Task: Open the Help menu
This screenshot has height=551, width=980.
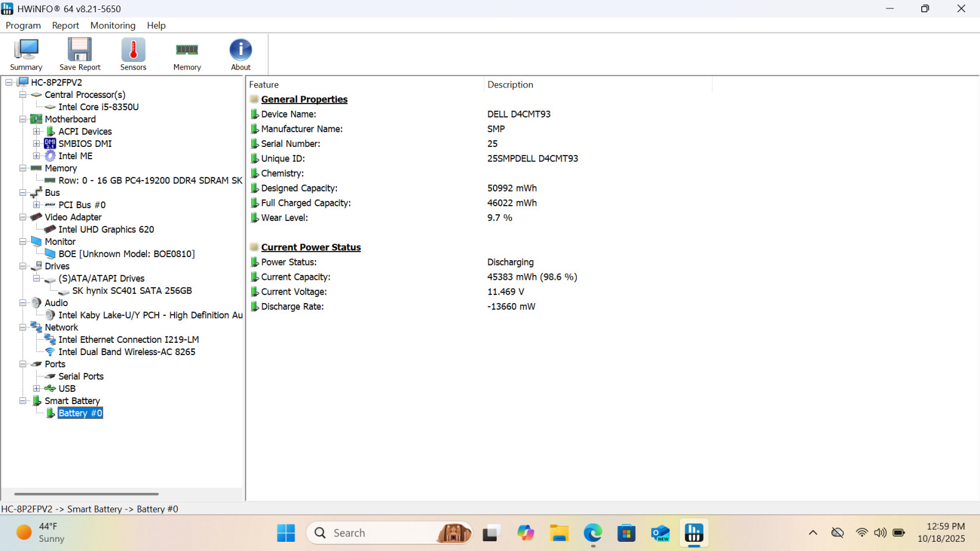Action: (156, 25)
